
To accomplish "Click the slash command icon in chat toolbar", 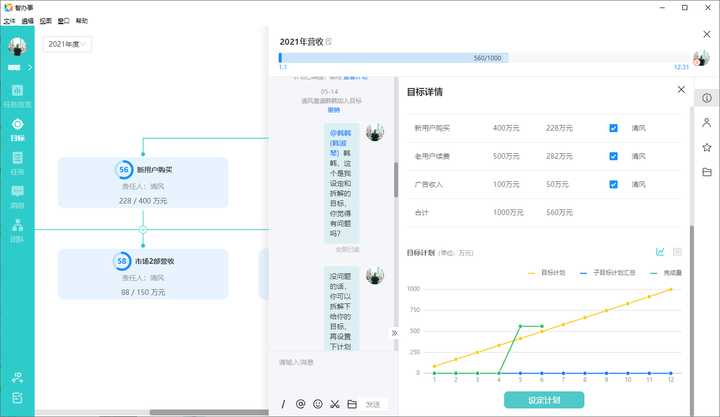I will tap(283, 404).
